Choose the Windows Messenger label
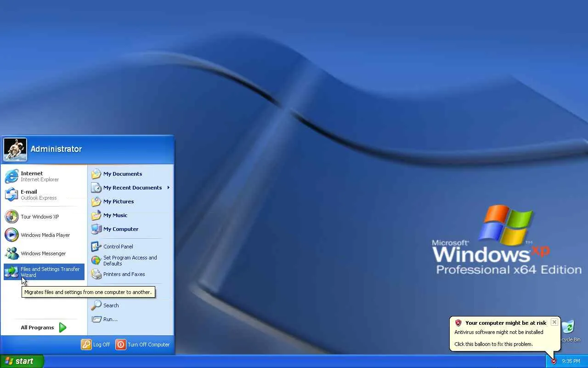Viewport: 588px width, 368px height. coord(43,253)
